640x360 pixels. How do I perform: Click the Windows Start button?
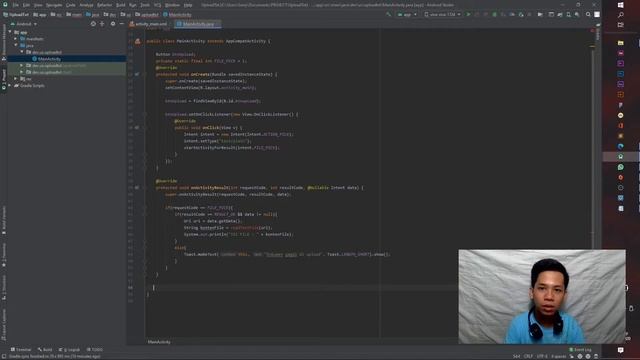point(620,5)
